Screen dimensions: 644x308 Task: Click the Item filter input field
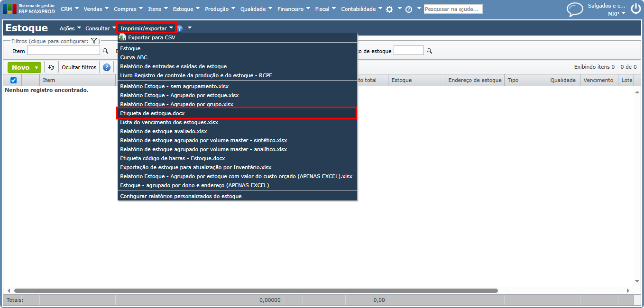[x=64, y=51]
